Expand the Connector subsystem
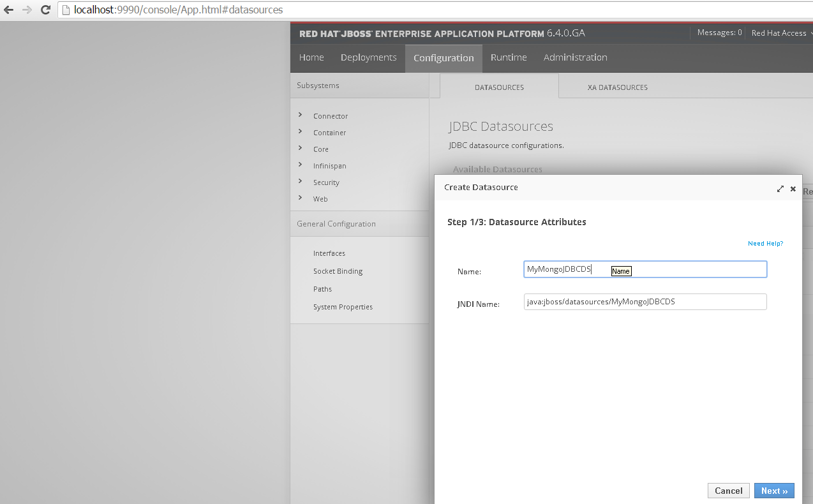Viewport: 813px width, 504px height. coord(301,115)
